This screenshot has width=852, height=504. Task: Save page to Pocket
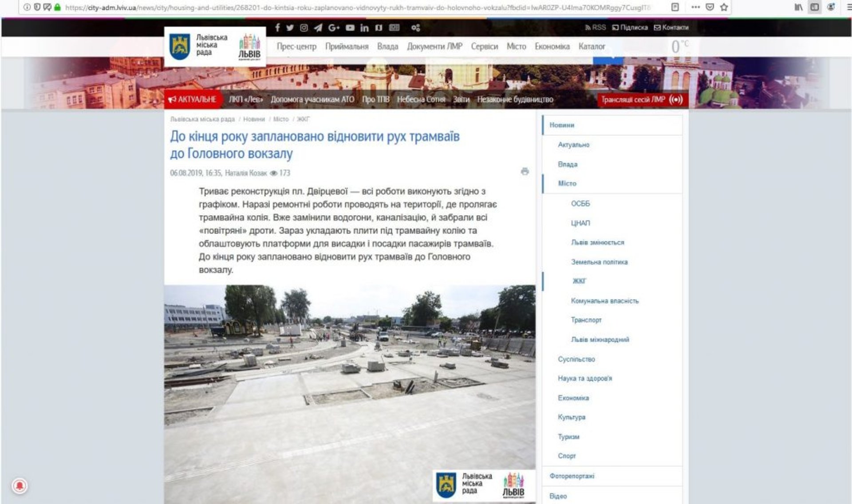point(710,7)
